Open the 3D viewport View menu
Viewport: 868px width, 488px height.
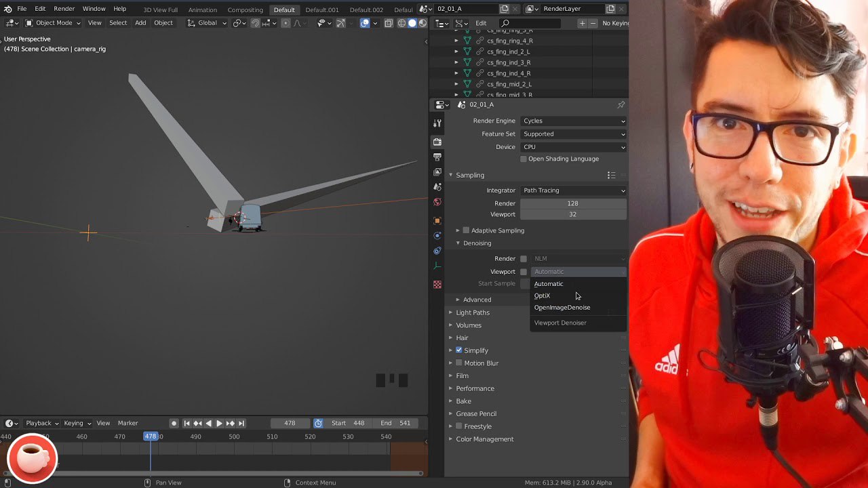tap(94, 23)
